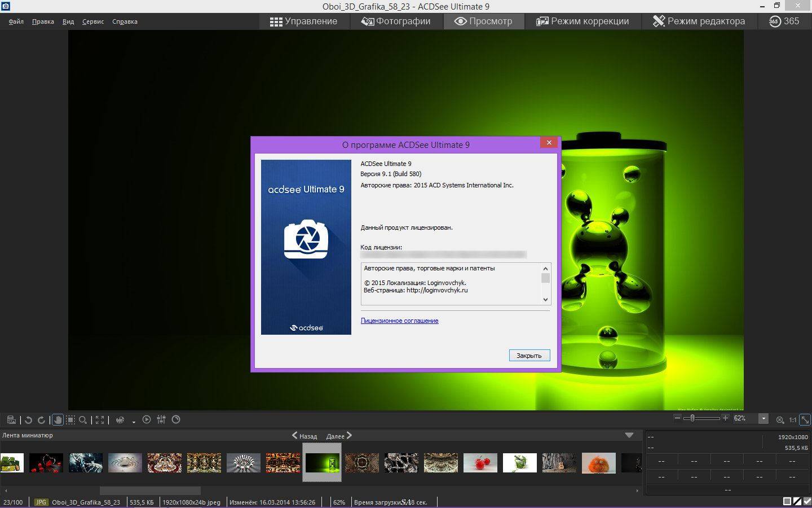The width and height of the screenshot is (812, 508).
Task: Switch to Режим редактора tab
Action: coord(699,21)
